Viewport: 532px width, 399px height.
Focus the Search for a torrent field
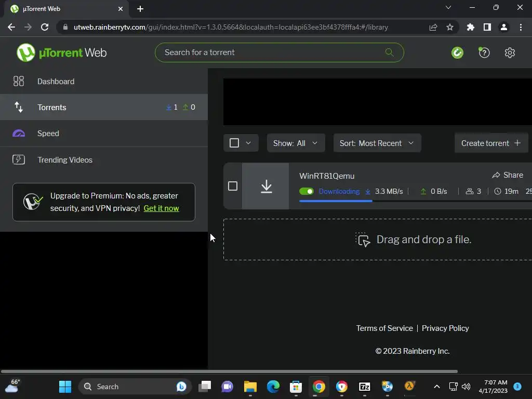point(279,52)
